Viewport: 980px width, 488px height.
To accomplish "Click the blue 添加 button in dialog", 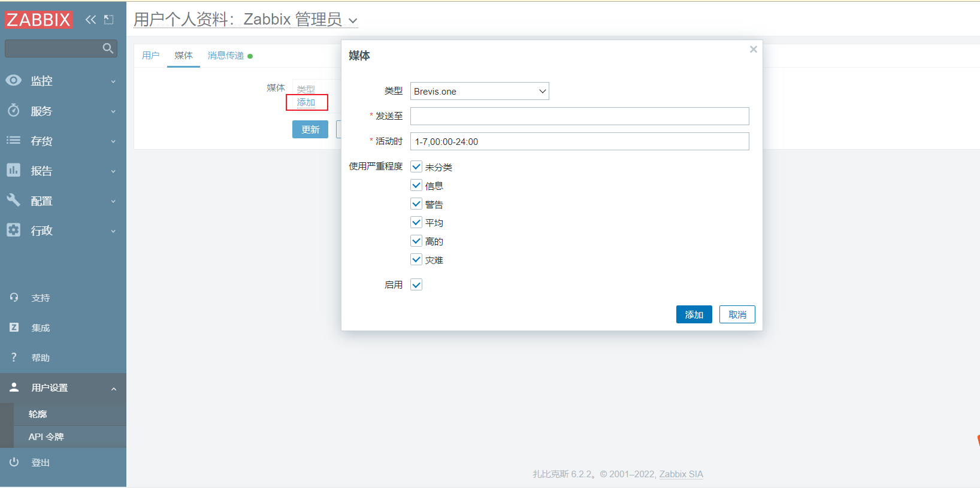I will pyautogui.click(x=694, y=314).
